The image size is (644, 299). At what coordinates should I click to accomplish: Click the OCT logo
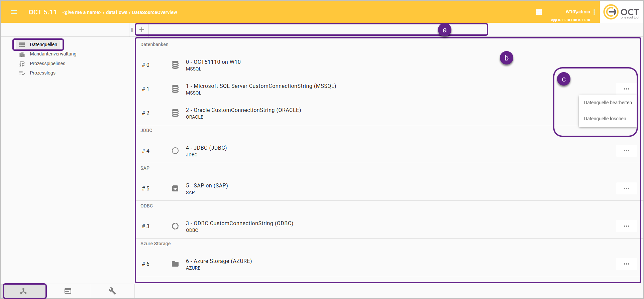tap(621, 12)
